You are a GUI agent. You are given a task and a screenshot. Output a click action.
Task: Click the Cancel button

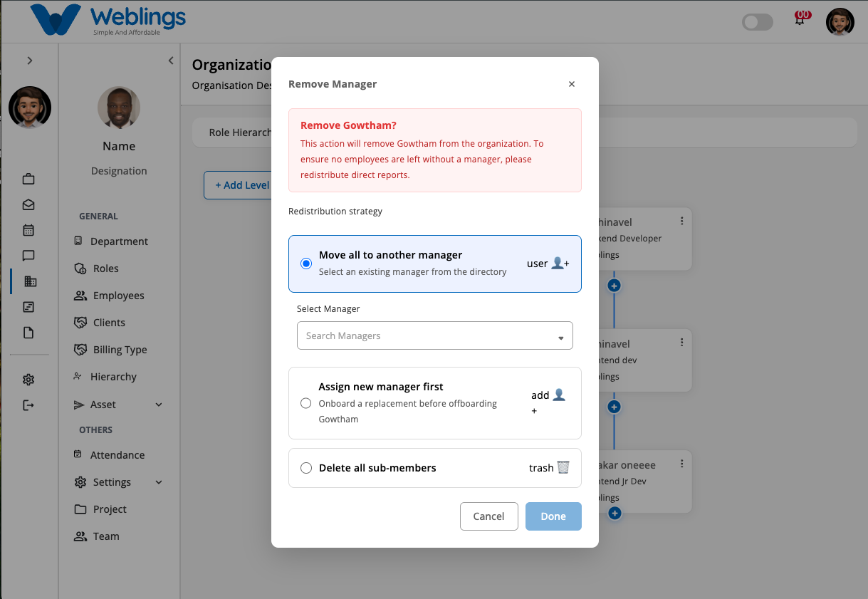pos(489,516)
